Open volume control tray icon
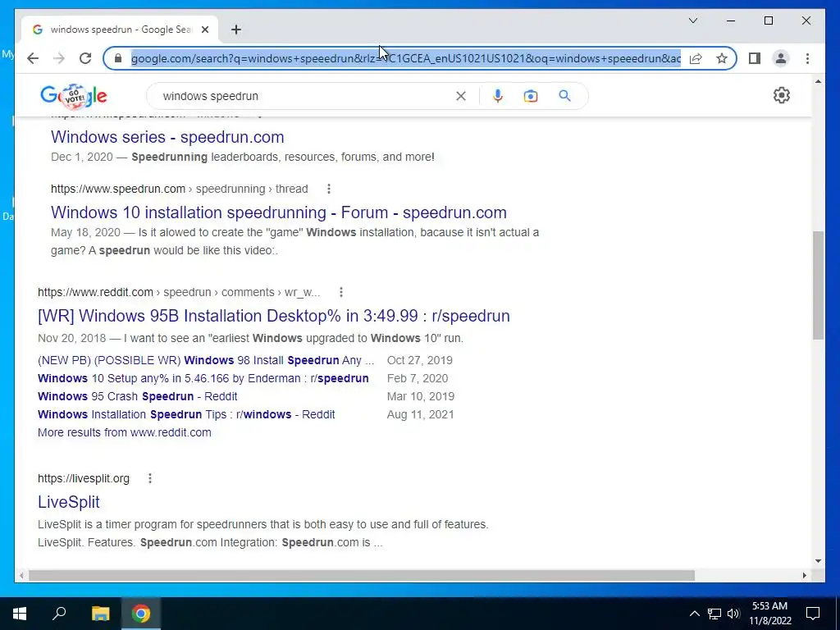The image size is (840, 630). click(733, 614)
